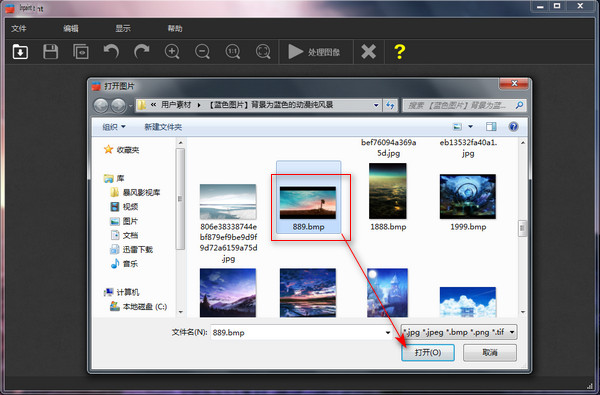Click the show original preview icon
600x395 pixels.
click(81, 51)
